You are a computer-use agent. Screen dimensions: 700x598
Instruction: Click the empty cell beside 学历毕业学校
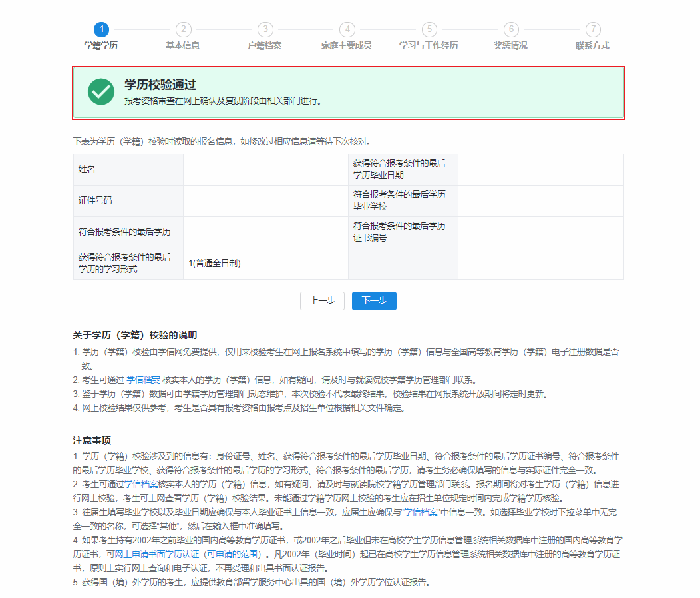[x=540, y=201]
